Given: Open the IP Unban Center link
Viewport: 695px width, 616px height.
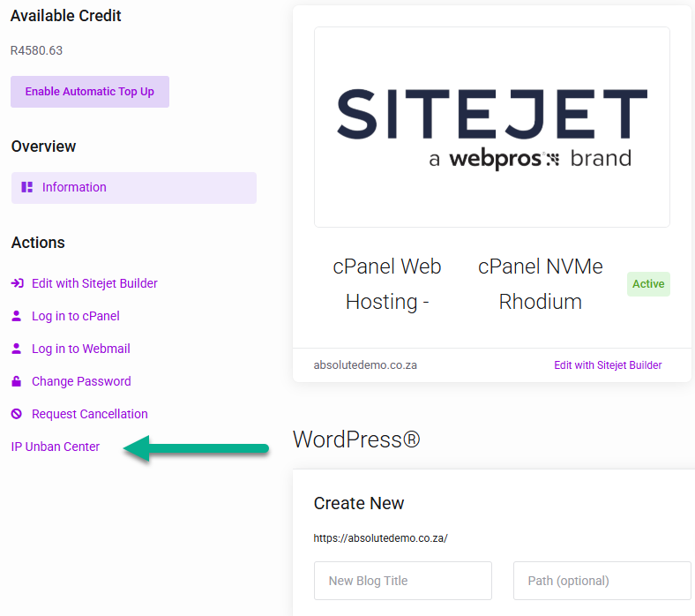Looking at the screenshot, I should click(56, 447).
